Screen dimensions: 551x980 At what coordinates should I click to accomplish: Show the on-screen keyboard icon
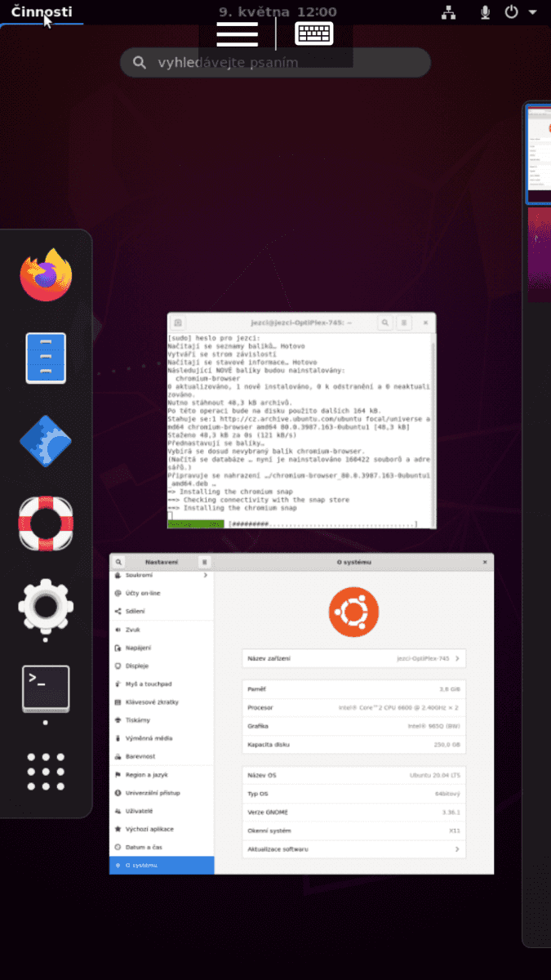coord(314,34)
